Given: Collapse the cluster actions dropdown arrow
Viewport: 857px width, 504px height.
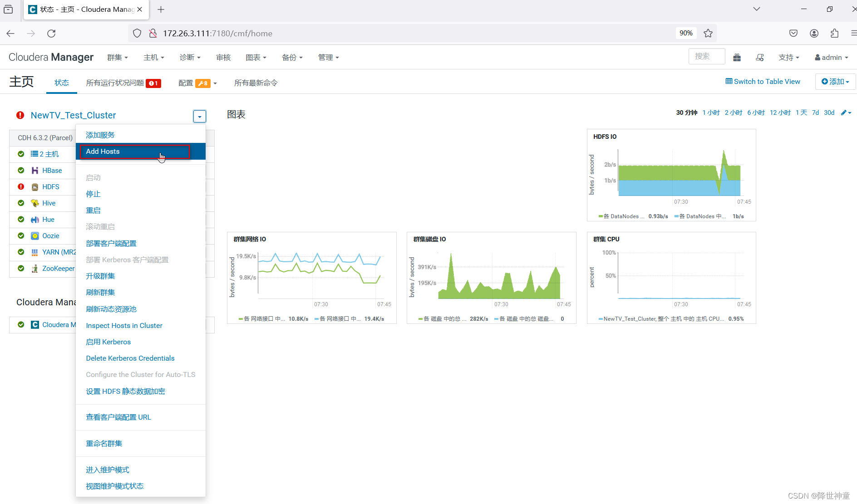Looking at the screenshot, I should point(200,116).
